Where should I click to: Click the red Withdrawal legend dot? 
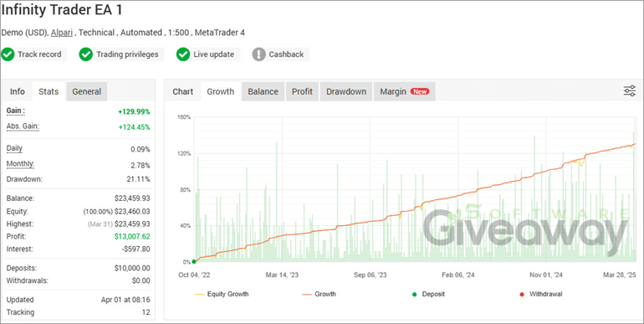tap(522, 295)
